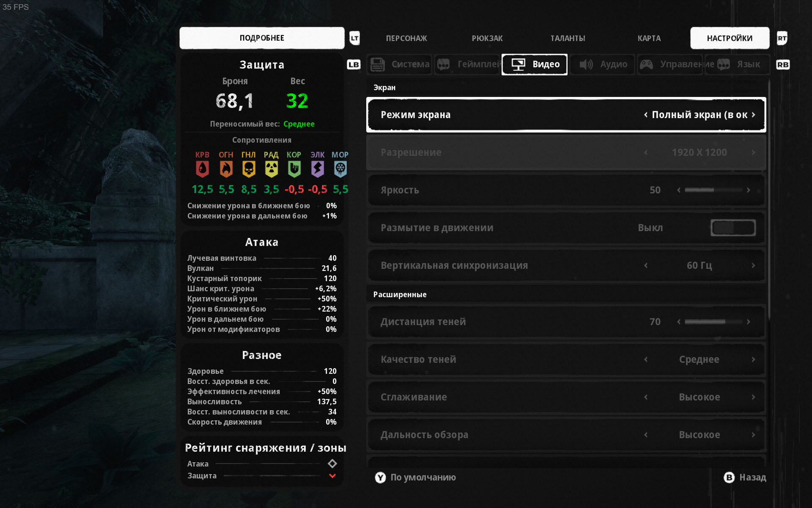Switch Режим экрана to next option
Viewport: 812px width, 508px height.
753,115
